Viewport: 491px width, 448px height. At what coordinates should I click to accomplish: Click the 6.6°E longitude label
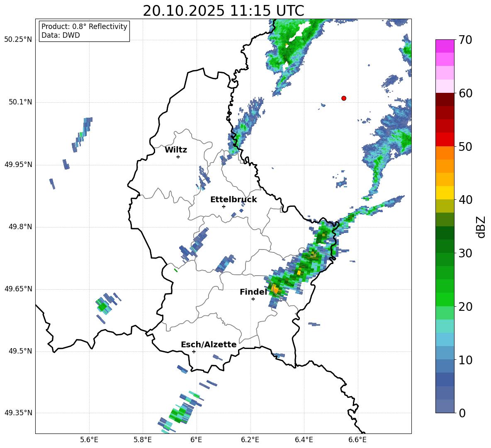pyautogui.click(x=357, y=440)
